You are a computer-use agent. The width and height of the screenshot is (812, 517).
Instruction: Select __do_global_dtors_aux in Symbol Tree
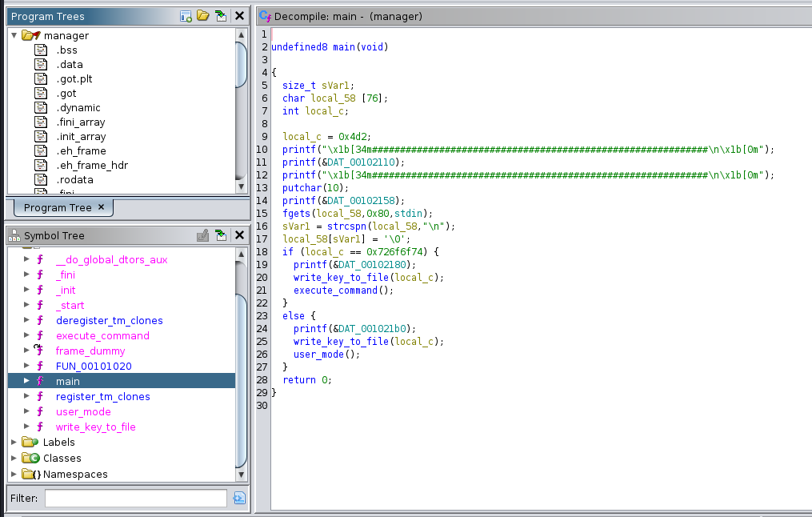(x=111, y=259)
